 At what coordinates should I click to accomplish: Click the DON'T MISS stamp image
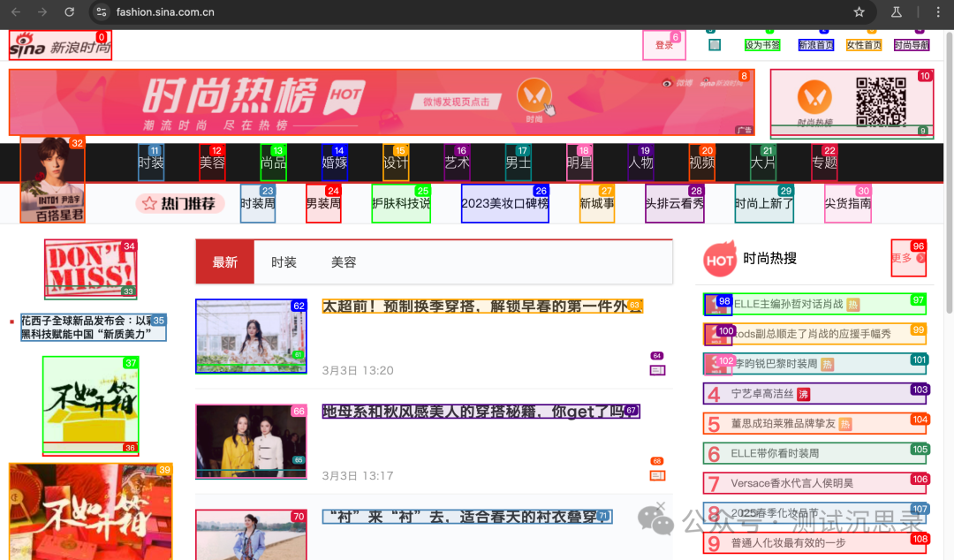(91, 269)
